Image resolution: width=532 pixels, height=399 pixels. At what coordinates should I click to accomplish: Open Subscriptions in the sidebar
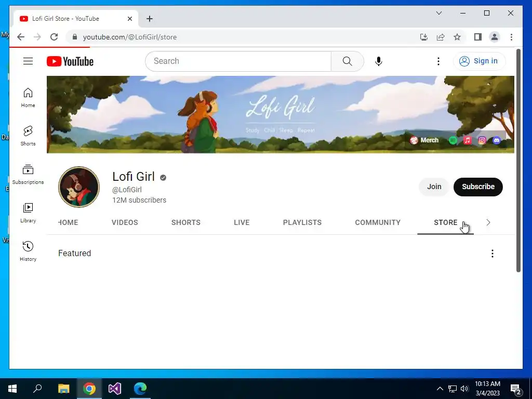coord(28,175)
